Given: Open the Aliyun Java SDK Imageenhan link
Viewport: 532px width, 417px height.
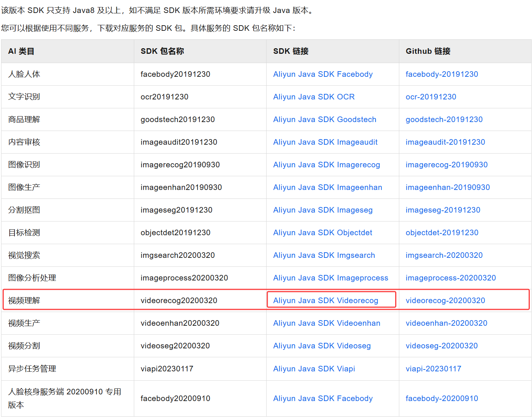Looking at the screenshot, I should [x=328, y=187].
